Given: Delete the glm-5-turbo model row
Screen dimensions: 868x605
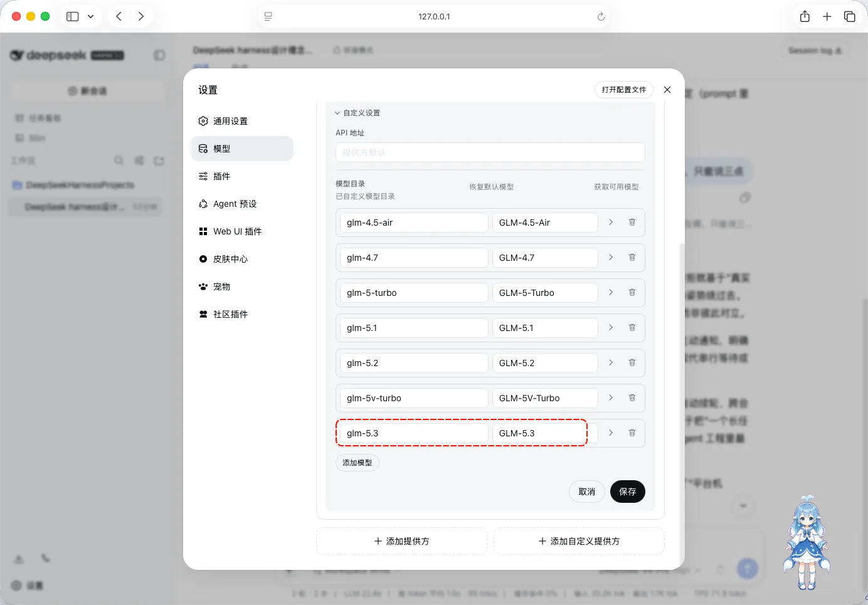Looking at the screenshot, I should coord(632,293).
